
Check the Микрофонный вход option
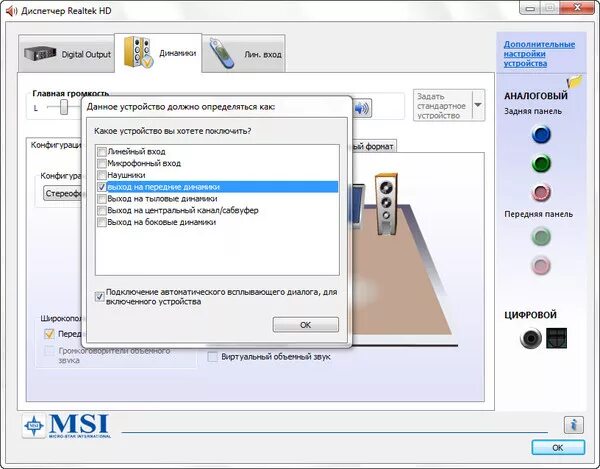[x=102, y=164]
